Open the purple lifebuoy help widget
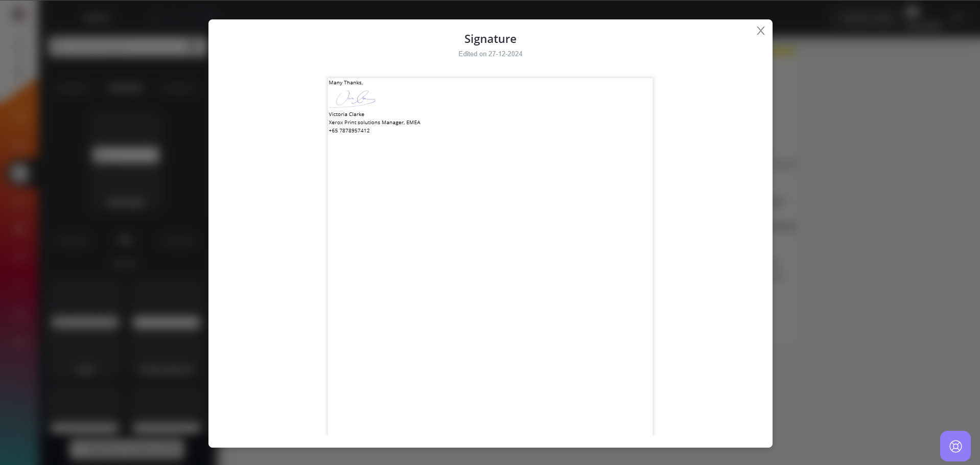Screen dimensions: 980x465 click(x=955, y=446)
